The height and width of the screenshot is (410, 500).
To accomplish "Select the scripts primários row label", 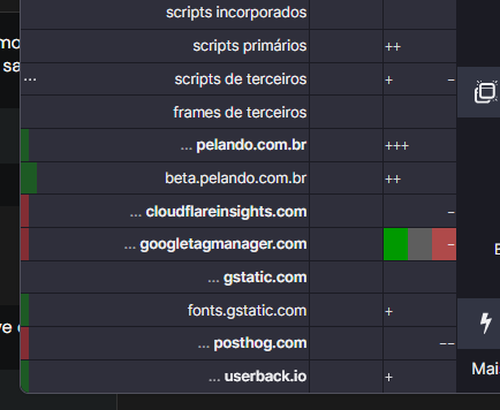I will pyautogui.click(x=250, y=46).
